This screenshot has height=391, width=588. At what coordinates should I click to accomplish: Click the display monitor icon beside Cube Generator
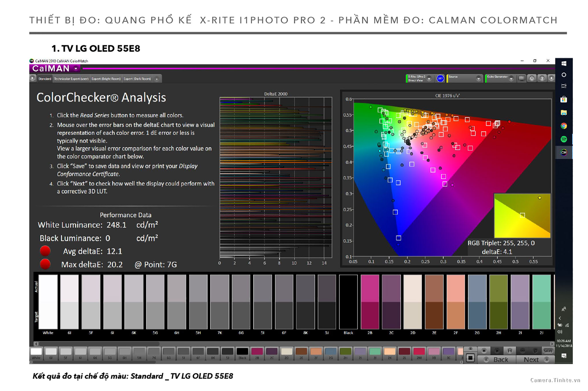point(521,78)
